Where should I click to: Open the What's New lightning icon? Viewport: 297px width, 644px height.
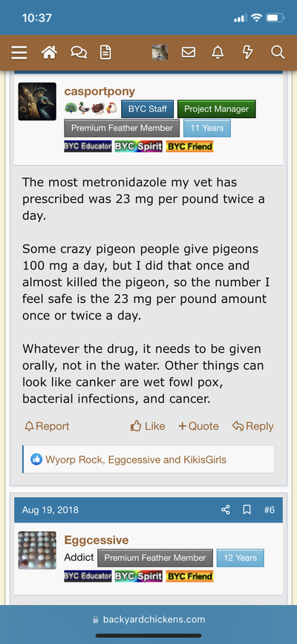coord(247,53)
